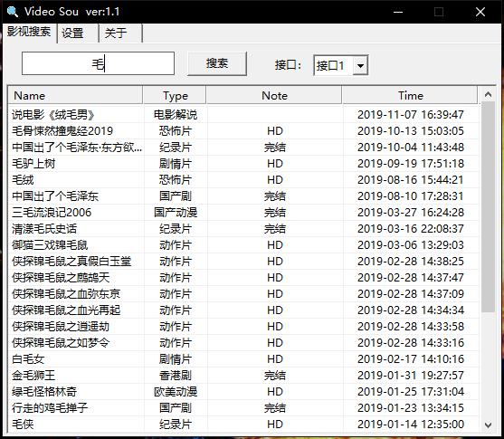This screenshot has height=439, width=504.
Task: Select the 白毛女 result row
Action: tap(243, 359)
